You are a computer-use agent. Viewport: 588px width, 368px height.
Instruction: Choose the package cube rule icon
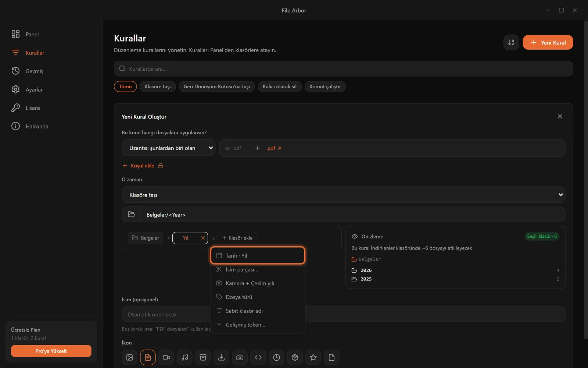(295, 357)
